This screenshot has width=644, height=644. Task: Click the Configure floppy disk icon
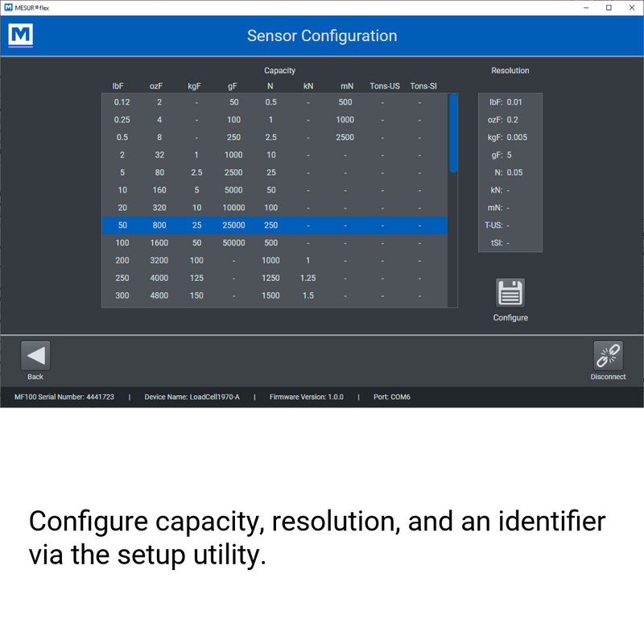pyautogui.click(x=510, y=293)
